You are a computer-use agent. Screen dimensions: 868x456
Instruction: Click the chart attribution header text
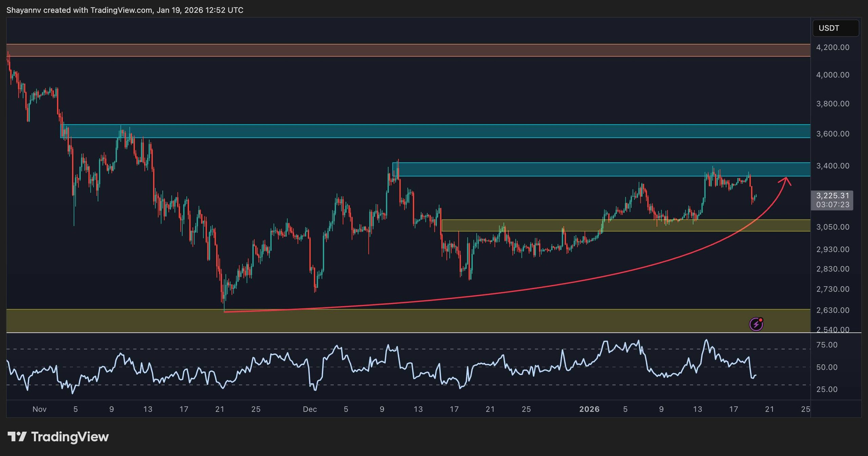click(125, 10)
